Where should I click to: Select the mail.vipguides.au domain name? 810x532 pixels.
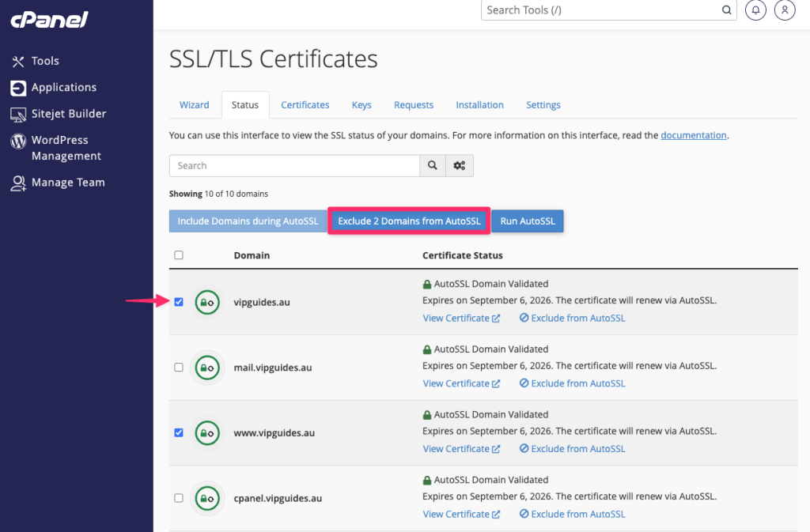click(273, 368)
